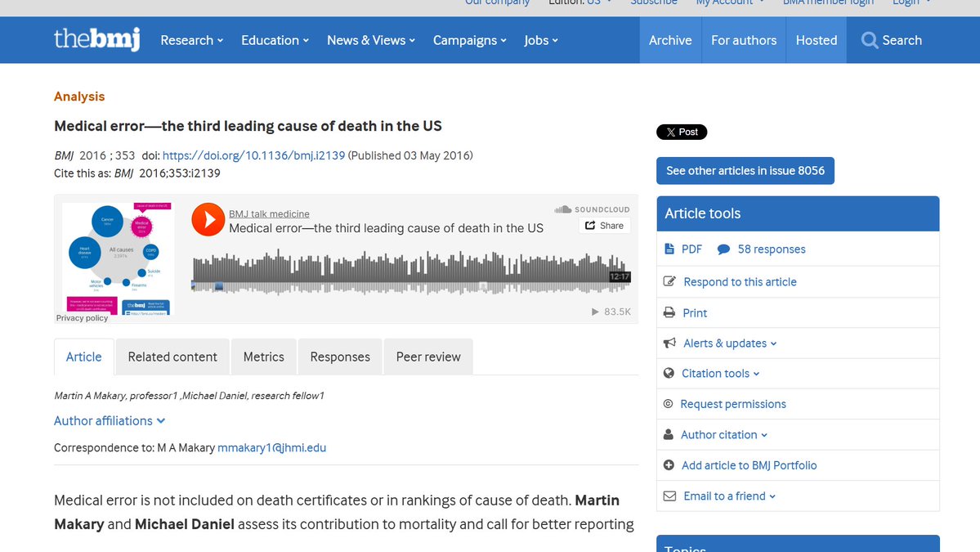The image size is (980, 552).
Task: Click the Print link
Action: [x=695, y=313]
